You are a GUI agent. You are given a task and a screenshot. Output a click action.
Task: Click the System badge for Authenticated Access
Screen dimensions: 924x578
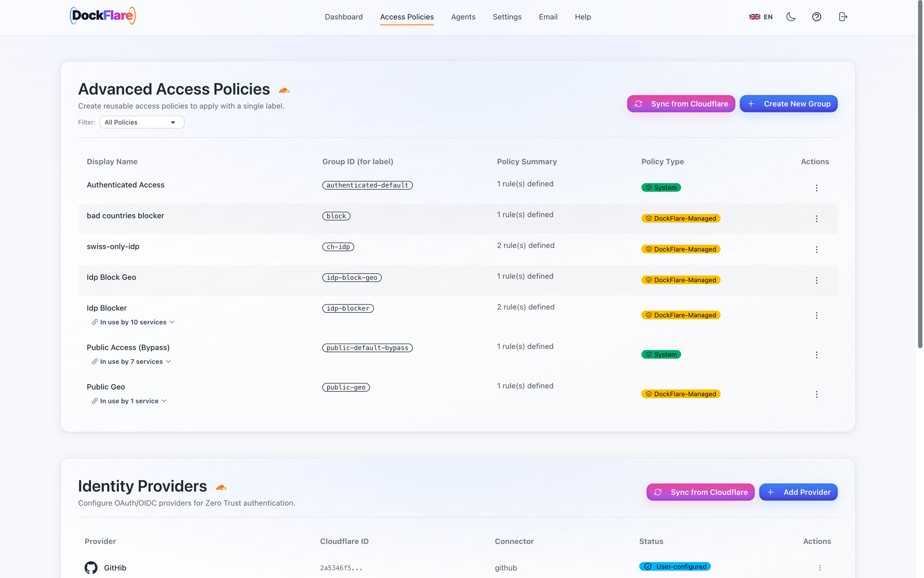click(x=661, y=188)
